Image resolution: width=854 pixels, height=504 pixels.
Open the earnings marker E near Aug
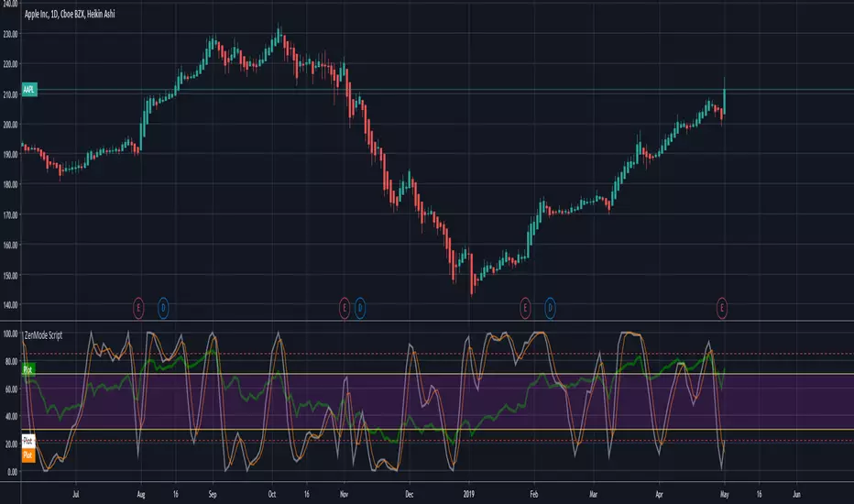click(x=138, y=308)
